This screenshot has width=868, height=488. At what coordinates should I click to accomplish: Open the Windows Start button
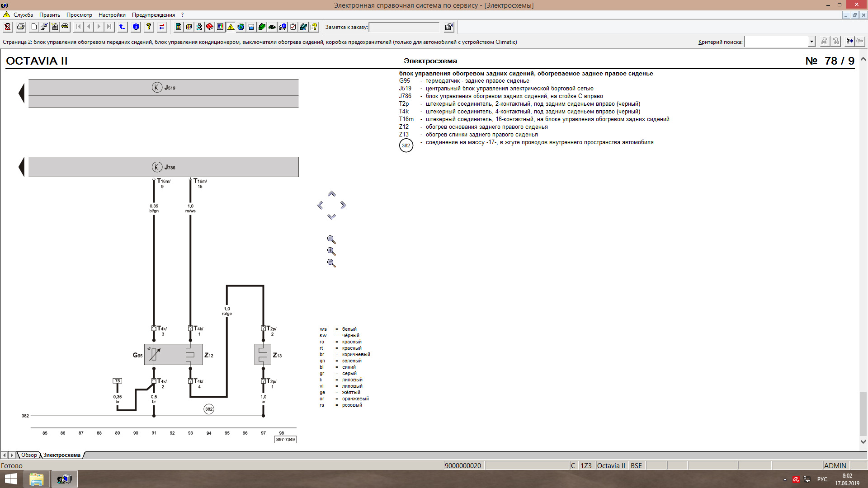10,479
